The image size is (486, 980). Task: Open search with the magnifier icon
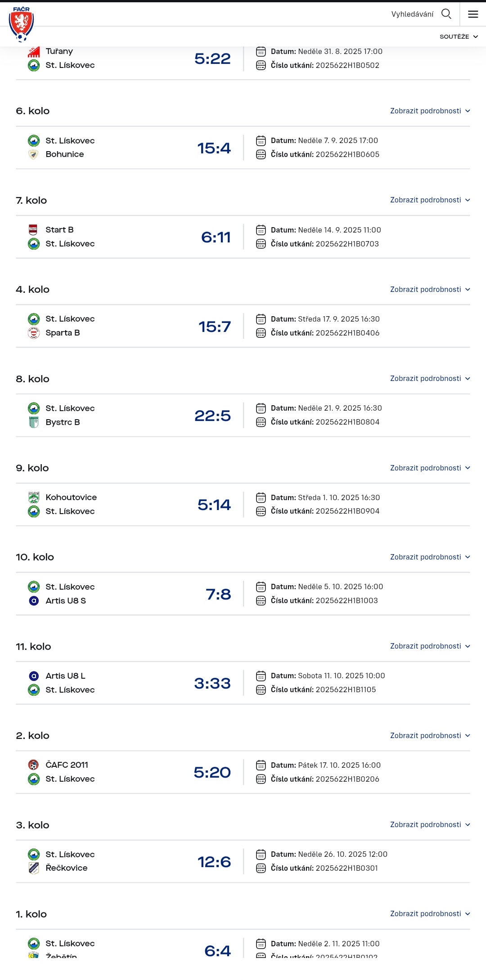click(446, 14)
